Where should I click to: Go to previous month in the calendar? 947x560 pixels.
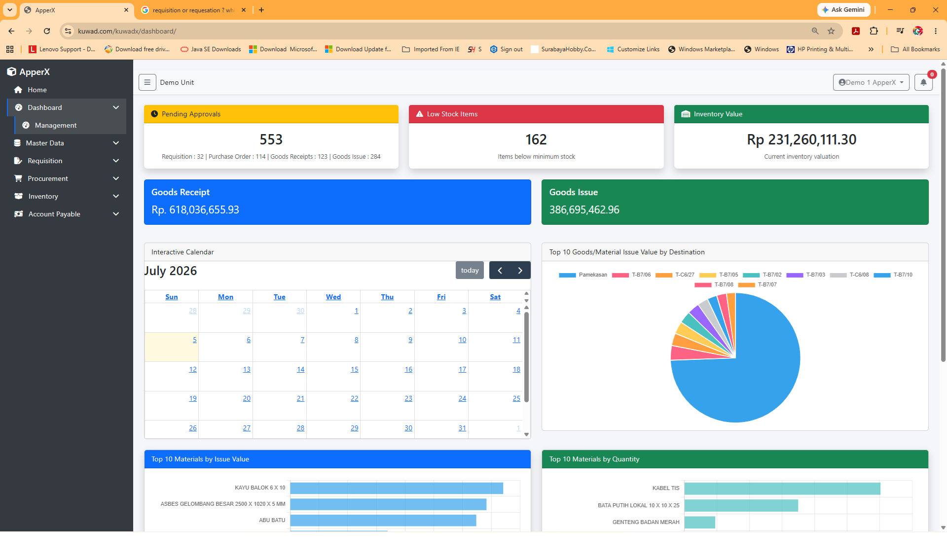[x=500, y=270]
